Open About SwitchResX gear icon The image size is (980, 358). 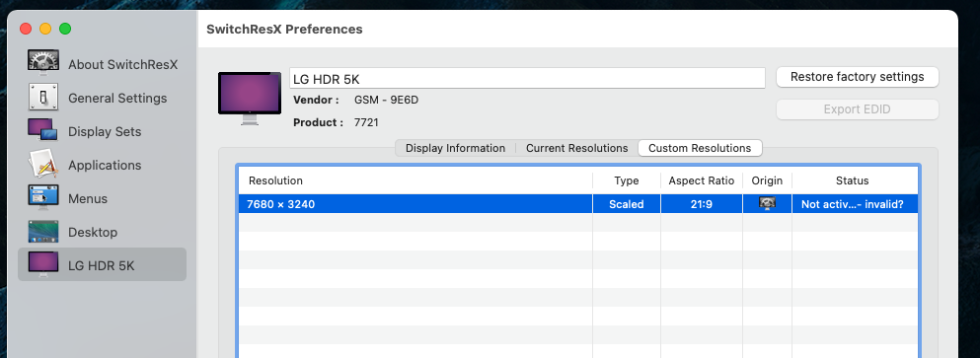43,63
